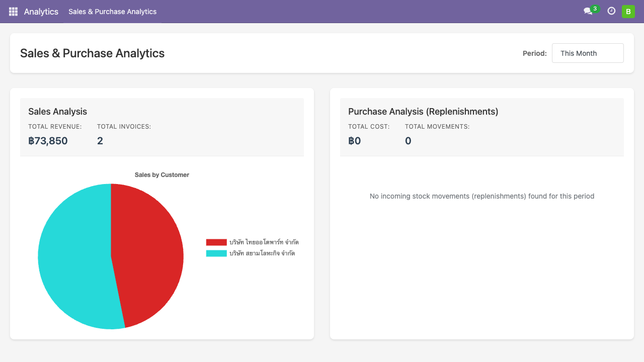Click the Total Revenue value ฿73,850
Screen dimensions: 644x362
pyautogui.click(x=48, y=141)
